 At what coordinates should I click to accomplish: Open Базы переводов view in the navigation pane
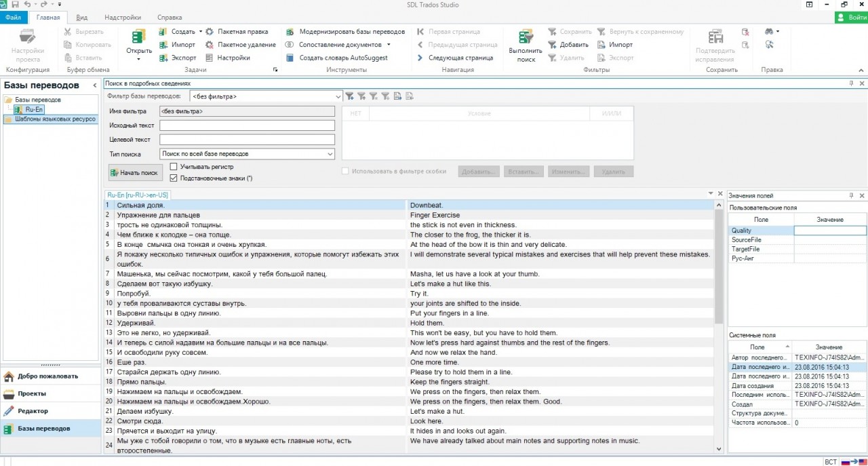coord(50,429)
